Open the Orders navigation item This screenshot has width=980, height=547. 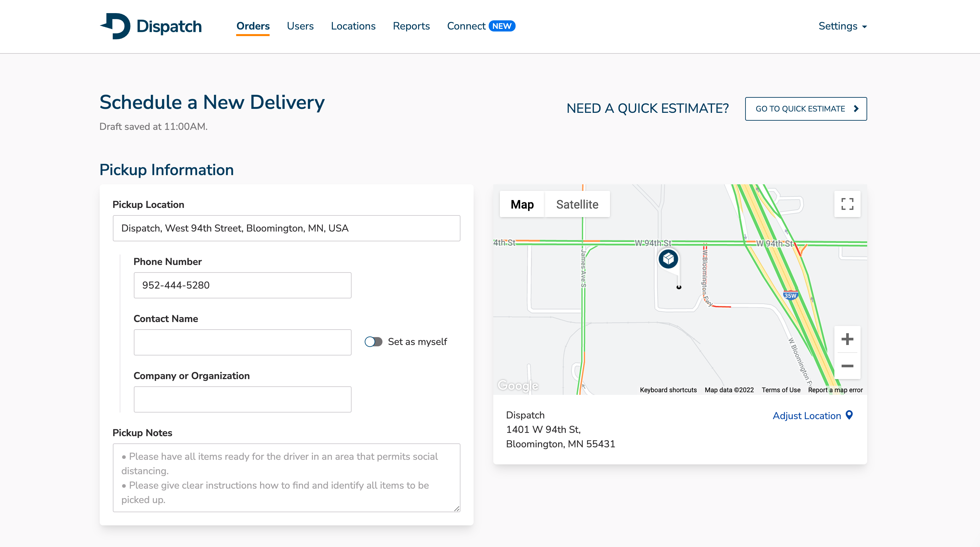point(253,26)
